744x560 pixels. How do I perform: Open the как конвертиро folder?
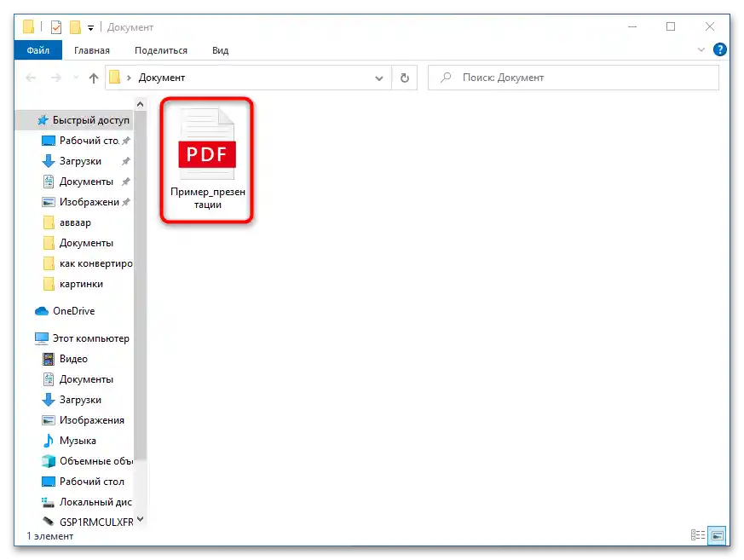tap(88, 263)
